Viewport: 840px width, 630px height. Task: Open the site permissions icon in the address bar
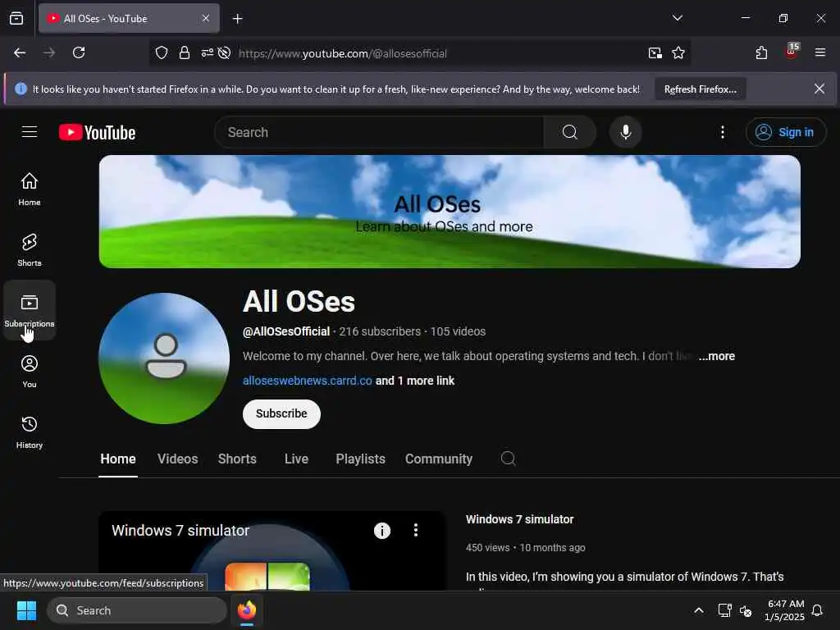[208, 52]
